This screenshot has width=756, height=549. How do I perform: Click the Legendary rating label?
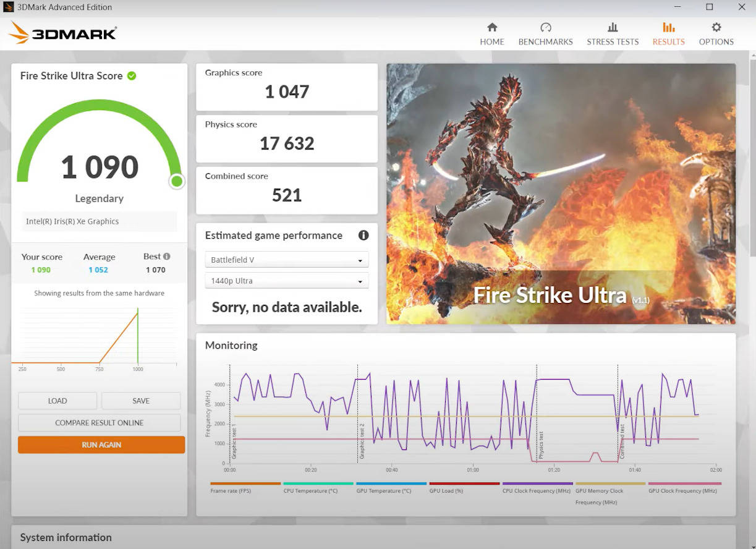pyautogui.click(x=100, y=198)
